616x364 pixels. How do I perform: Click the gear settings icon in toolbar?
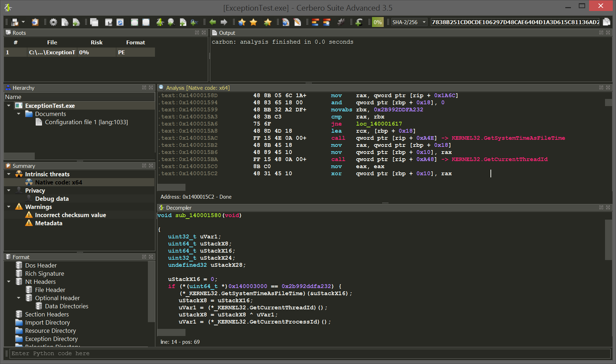point(53,22)
